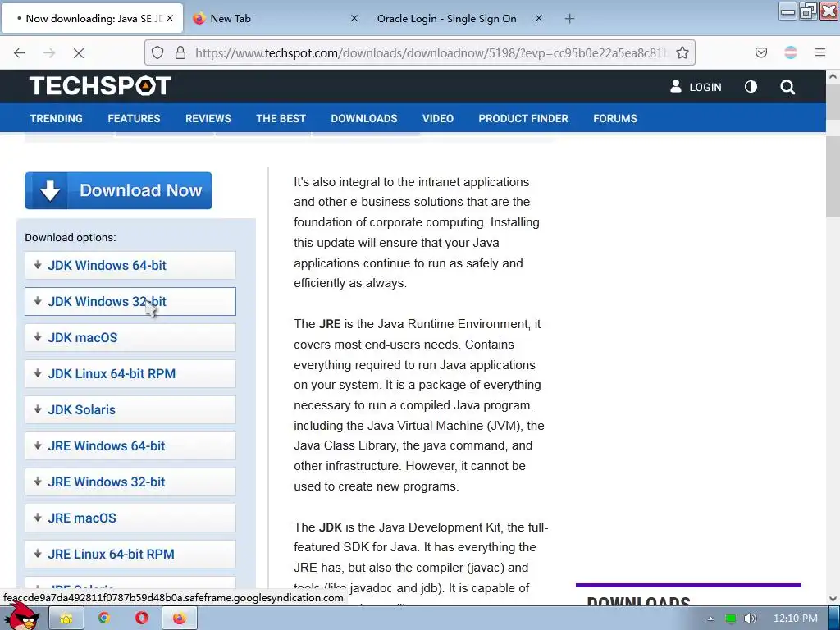The width and height of the screenshot is (840, 630).
Task: Close the Oracle Login tab
Action: 539,18
